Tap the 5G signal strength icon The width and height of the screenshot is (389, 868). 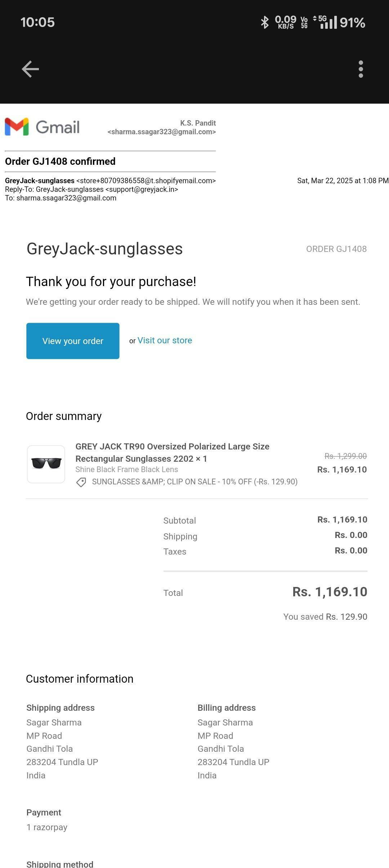[x=326, y=22]
